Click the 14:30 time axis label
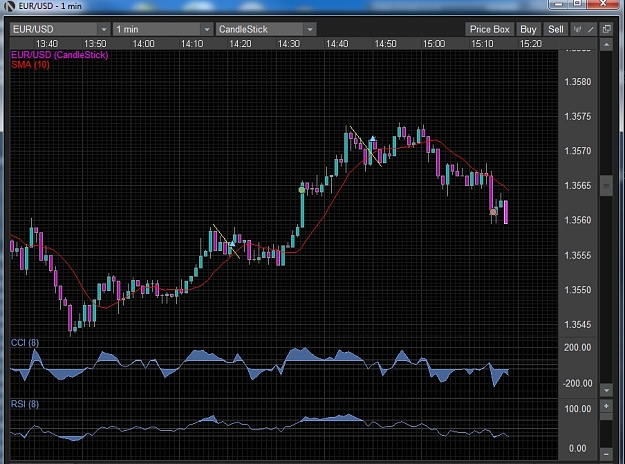Screen dimensions: 625x464 (289, 43)
